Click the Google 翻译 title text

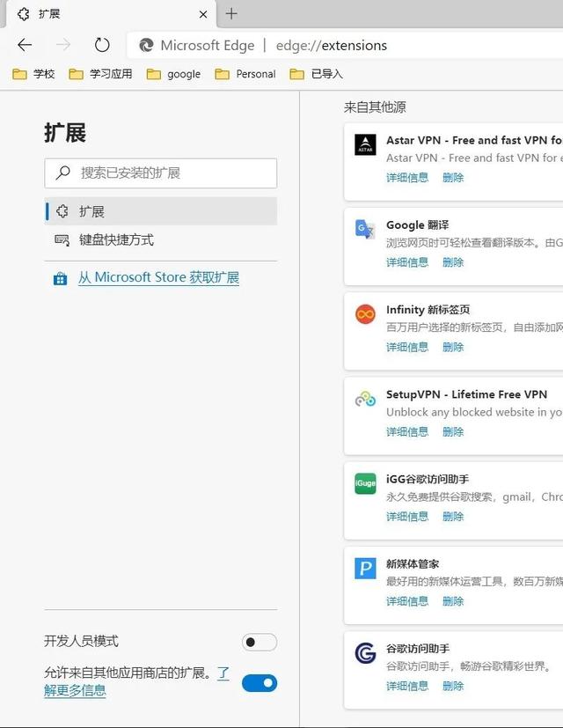point(418,224)
